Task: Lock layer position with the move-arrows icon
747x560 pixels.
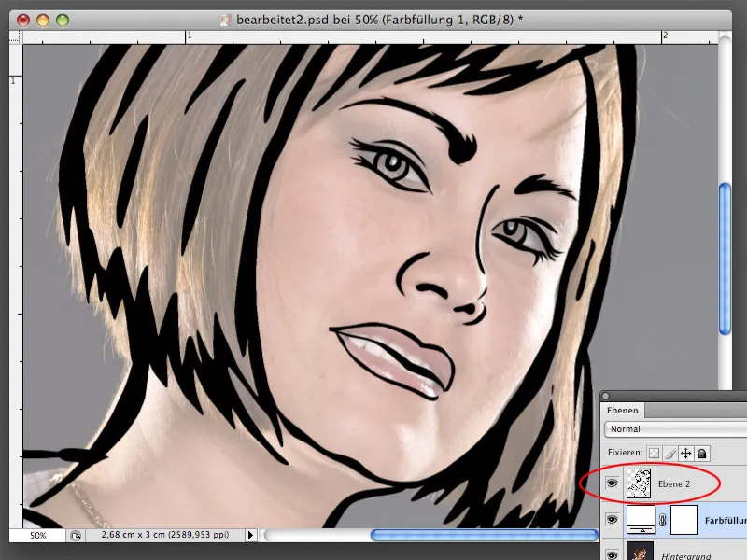Action: pyautogui.click(x=686, y=453)
